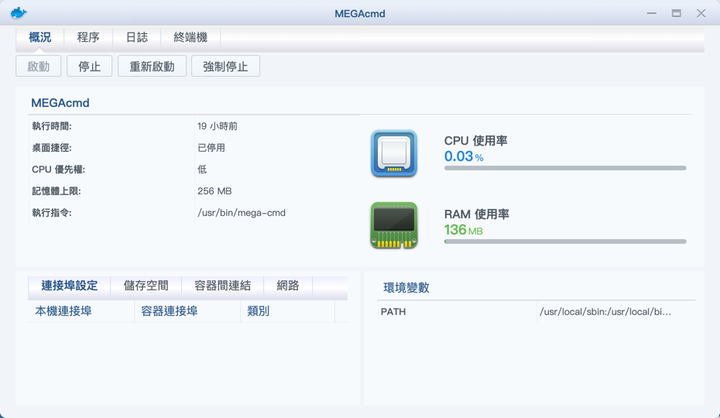Sort by 容器連接埠 column header
This screenshot has width=720, height=418.
(x=187, y=311)
